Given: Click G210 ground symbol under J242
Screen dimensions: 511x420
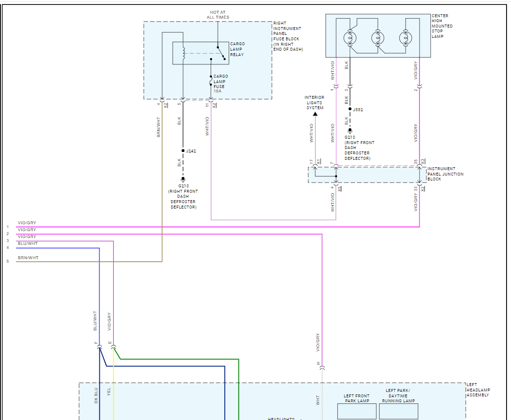Looking at the screenshot, I should click(183, 179).
